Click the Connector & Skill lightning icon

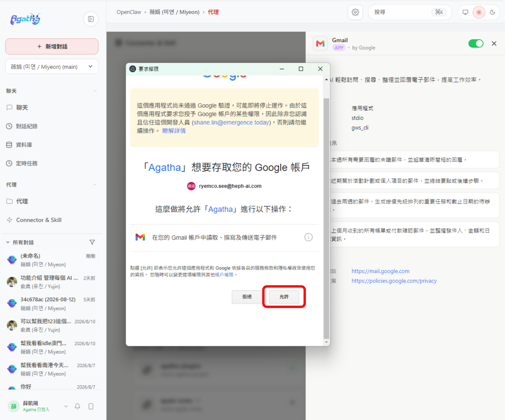pos(9,220)
